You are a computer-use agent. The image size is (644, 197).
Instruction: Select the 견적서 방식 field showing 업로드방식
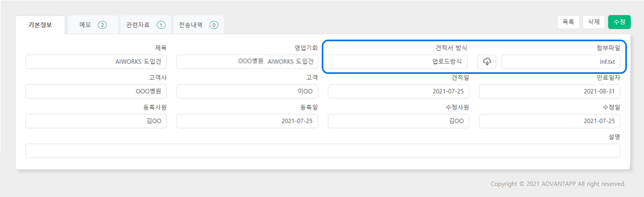tap(398, 62)
